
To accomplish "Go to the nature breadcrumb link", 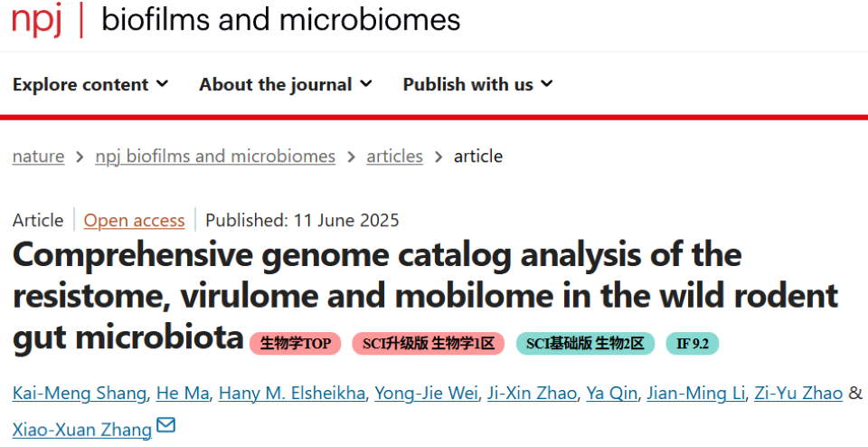I will coord(38,156).
